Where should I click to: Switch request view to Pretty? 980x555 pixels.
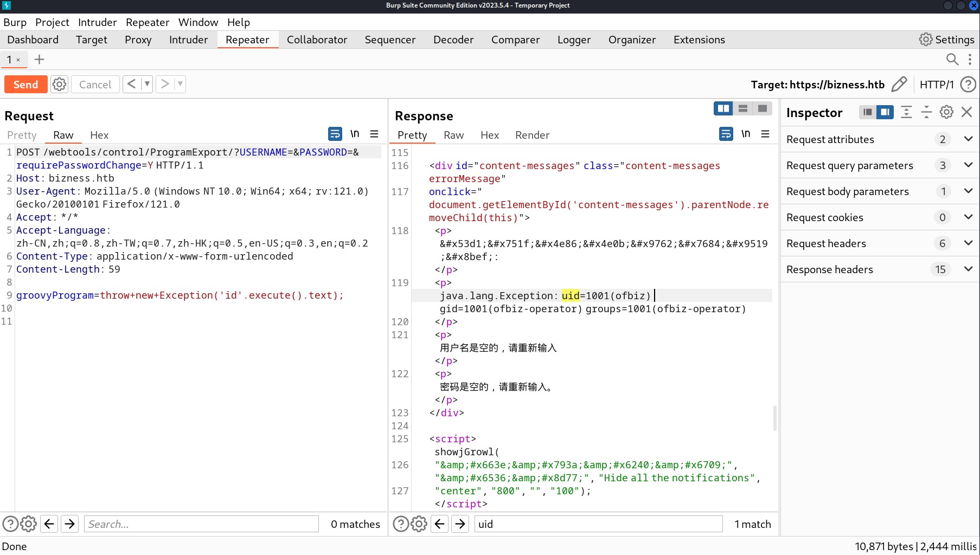(22, 135)
